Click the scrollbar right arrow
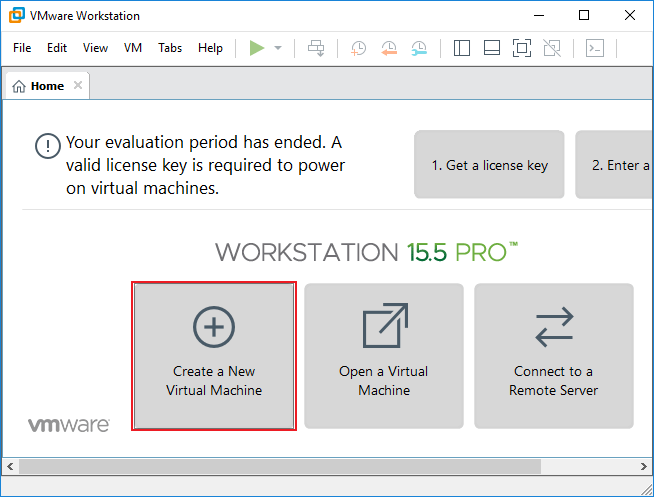The height and width of the screenshot is (497, 654). click(644, 466)
